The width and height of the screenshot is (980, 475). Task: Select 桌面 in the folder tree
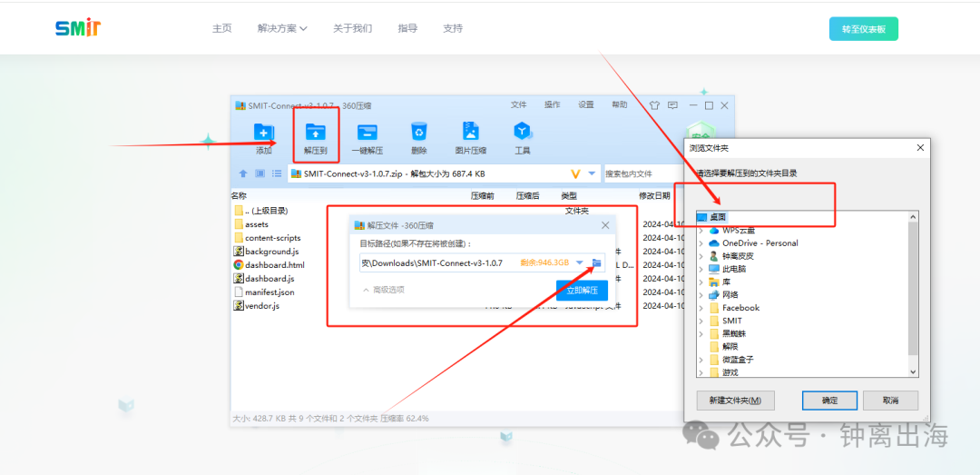(718, 216)
